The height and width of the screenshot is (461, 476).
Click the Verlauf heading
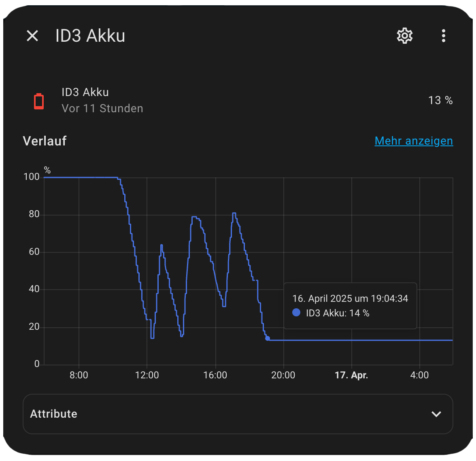[45, 141]
